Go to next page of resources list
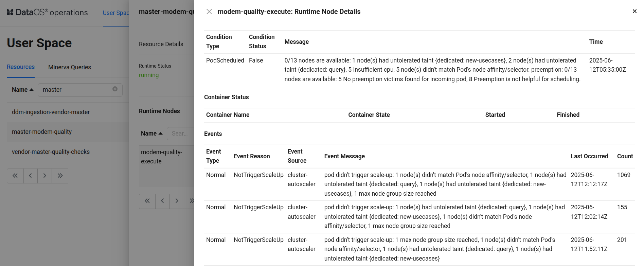 pos(45,176)
